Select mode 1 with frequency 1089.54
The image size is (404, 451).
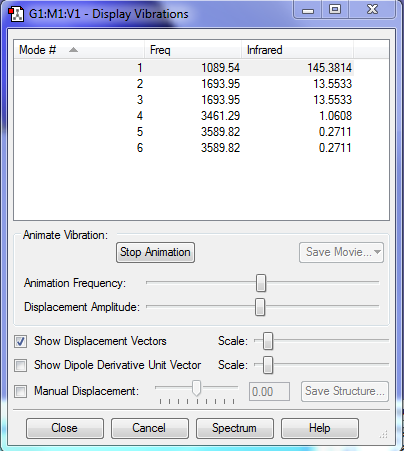[184, 68]
